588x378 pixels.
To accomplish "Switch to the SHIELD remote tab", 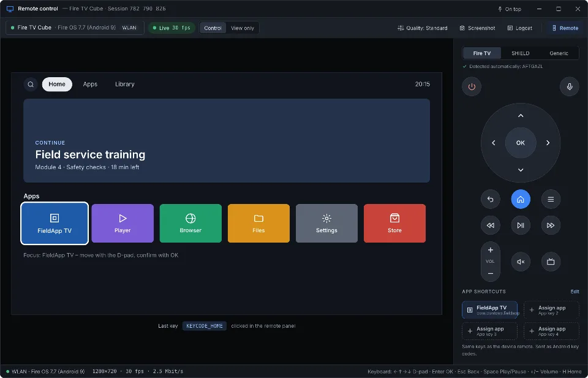I will click(520, 53).
